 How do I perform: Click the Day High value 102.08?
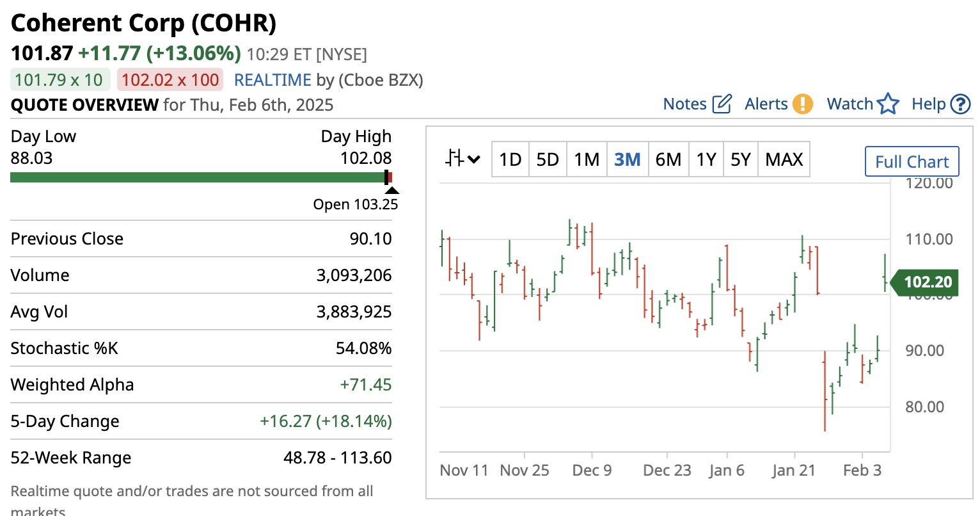coord(366,158)
